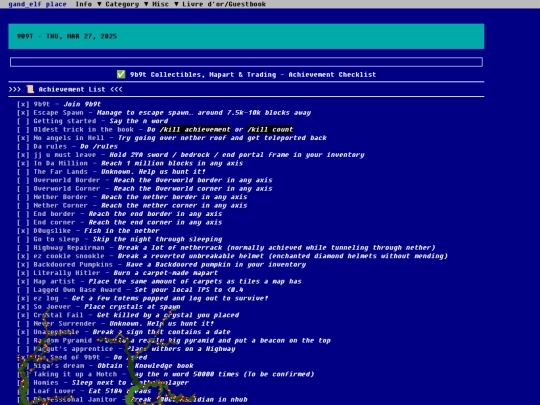
Task: Click the 'End border' achievement name
Action: (54, 214)
